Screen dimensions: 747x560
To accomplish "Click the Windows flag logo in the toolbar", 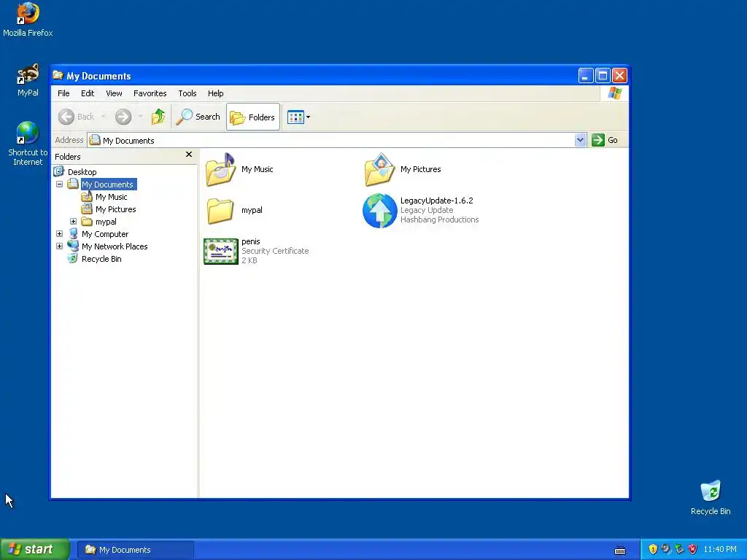I will pyautogui.click(x=614, y=93).
